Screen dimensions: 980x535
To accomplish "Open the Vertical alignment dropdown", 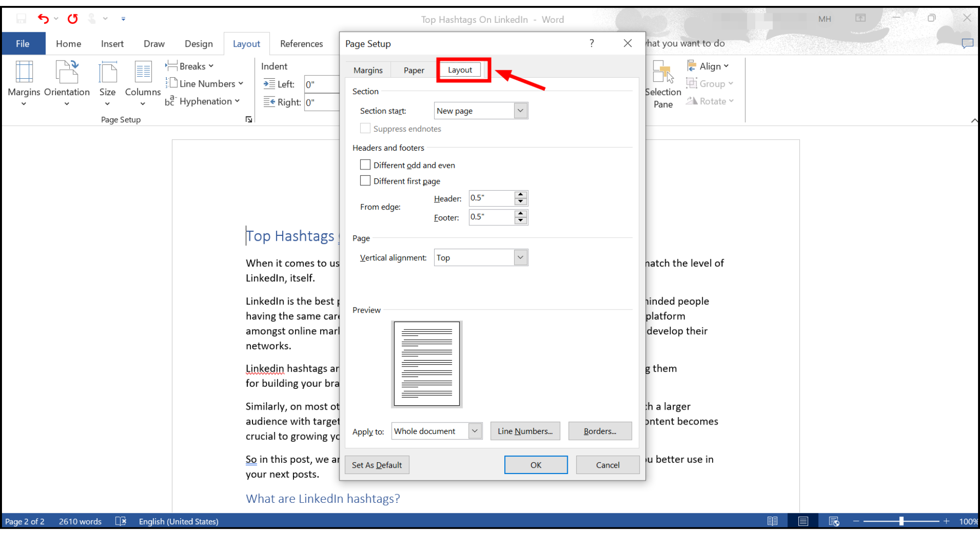I will coord(520,257).
